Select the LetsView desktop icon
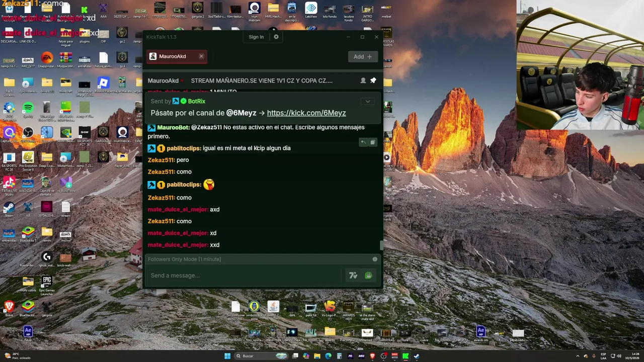This screenshot has height=362, width=644. pos(311,10)
